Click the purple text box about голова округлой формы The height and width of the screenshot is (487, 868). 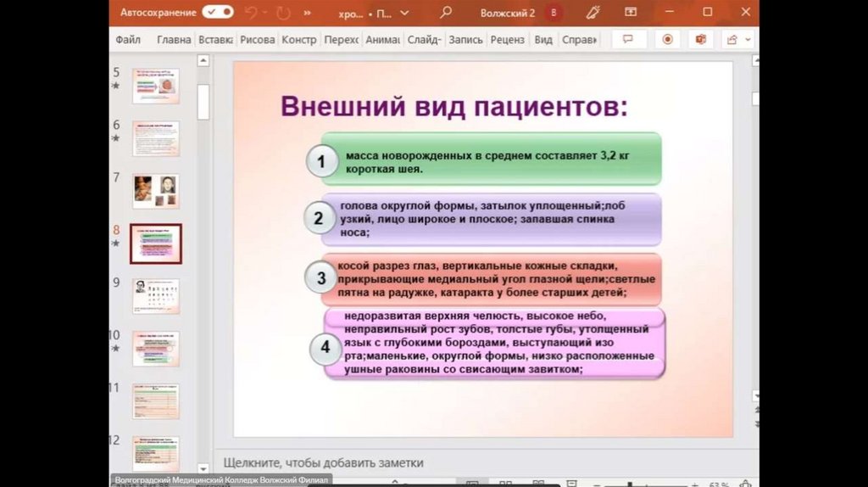tap(492, 220)
